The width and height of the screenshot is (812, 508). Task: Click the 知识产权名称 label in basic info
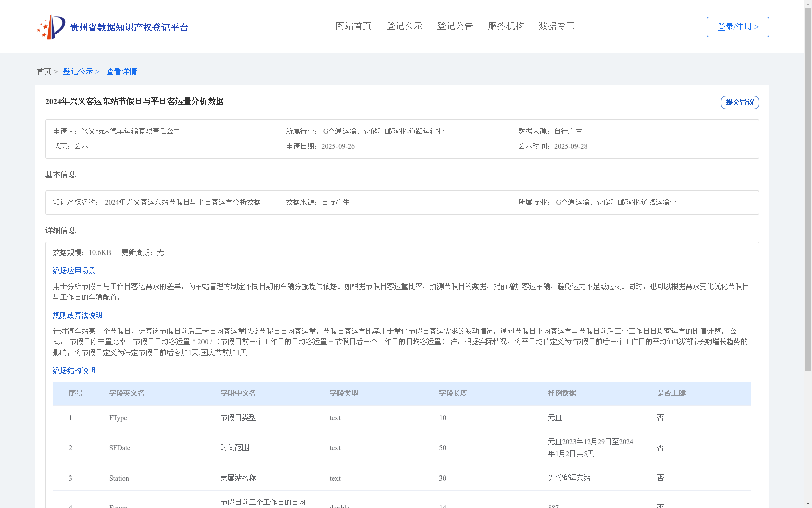click(76, 202)
